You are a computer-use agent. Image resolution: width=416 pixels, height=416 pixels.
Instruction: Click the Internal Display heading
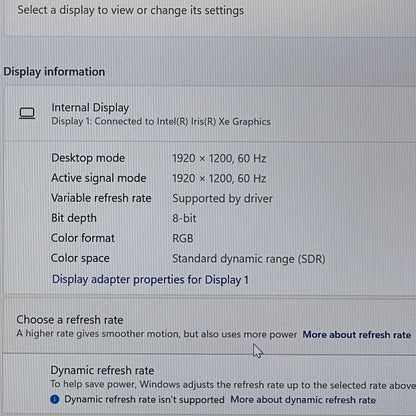(x=90, y=108)
